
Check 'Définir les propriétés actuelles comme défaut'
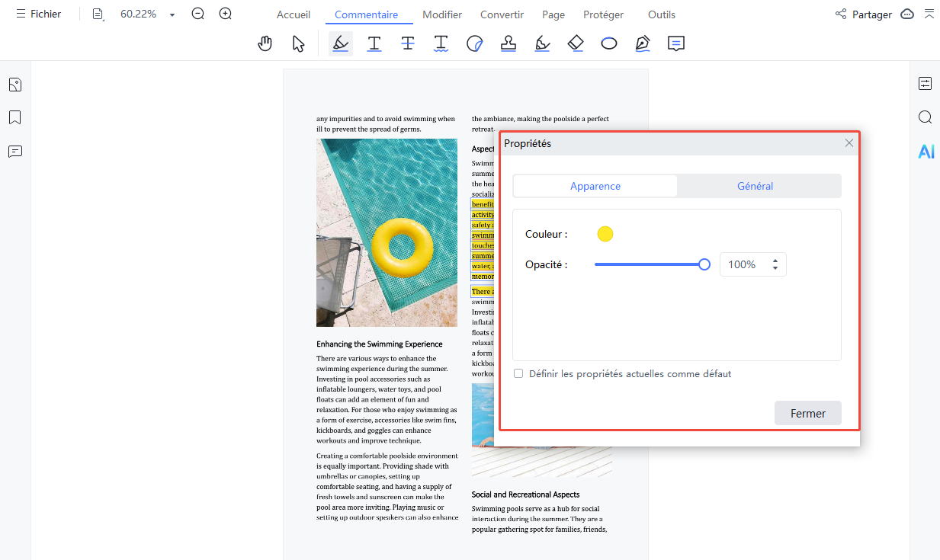518,374
